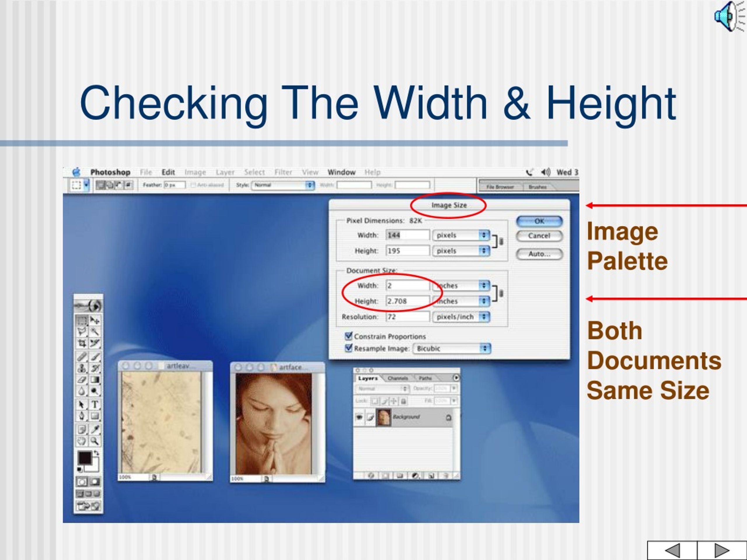The height and width of the screenshot is (560, 747).
Task: Click the speaker icon on the slide
Action: coord(730,16)
